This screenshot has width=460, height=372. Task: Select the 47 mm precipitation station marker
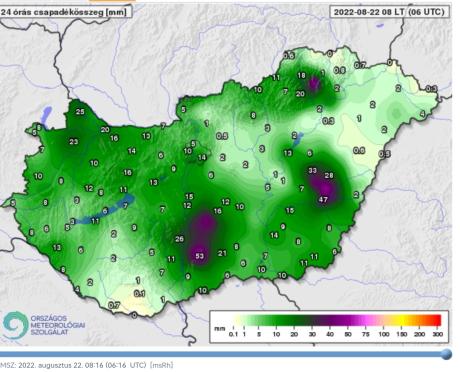click(x=323, y=200)
